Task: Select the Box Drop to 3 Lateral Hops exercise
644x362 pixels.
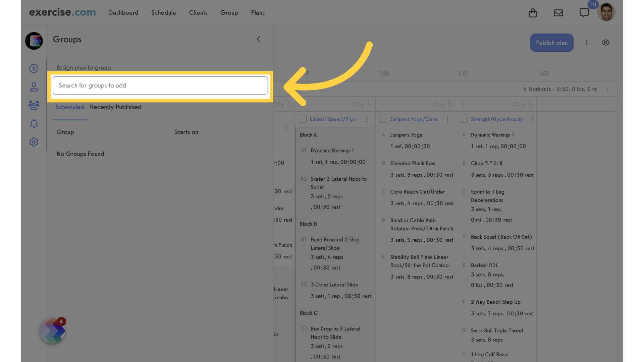Action: 335,333
